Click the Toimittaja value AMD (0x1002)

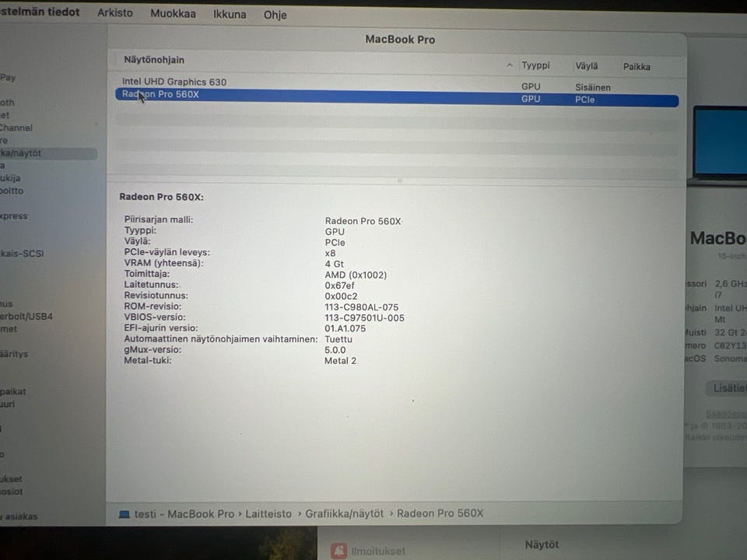tap(356, 275)
